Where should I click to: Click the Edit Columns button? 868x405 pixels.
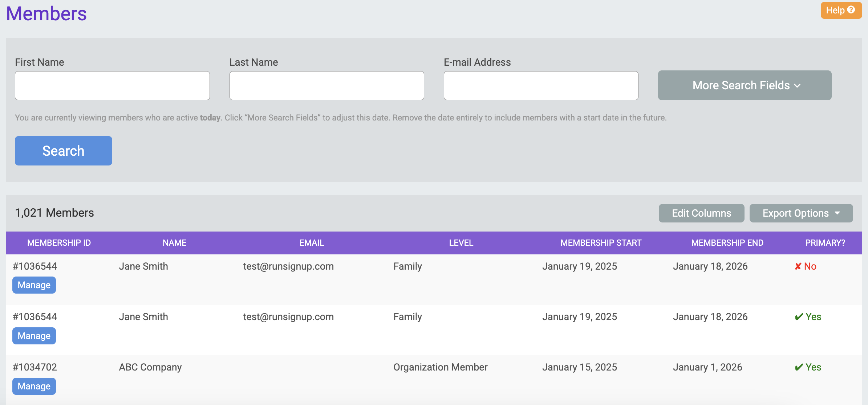(x=701, y=213)
